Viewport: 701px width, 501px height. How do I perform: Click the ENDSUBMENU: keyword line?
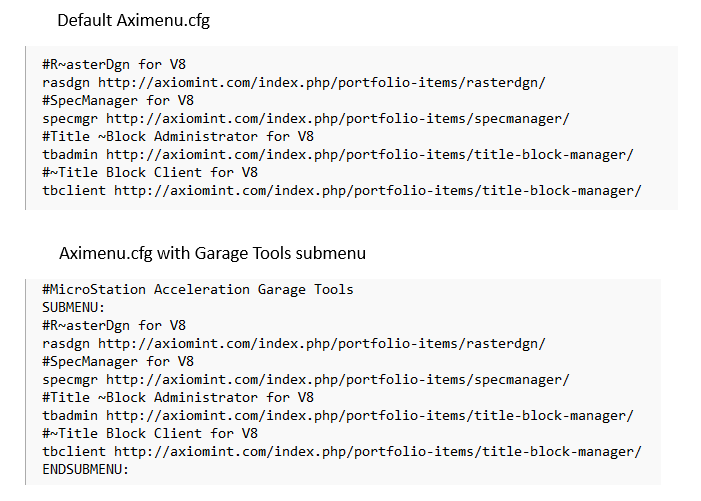coord(85,469)
